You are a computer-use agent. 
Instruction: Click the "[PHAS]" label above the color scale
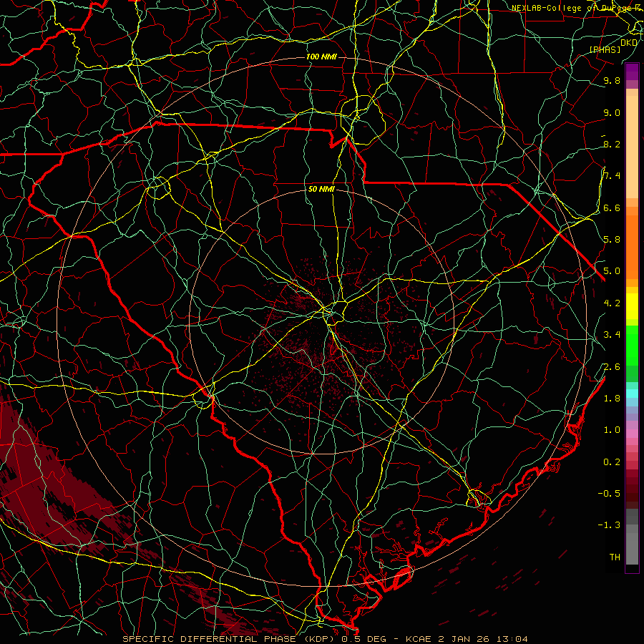(x=605, y=49)
